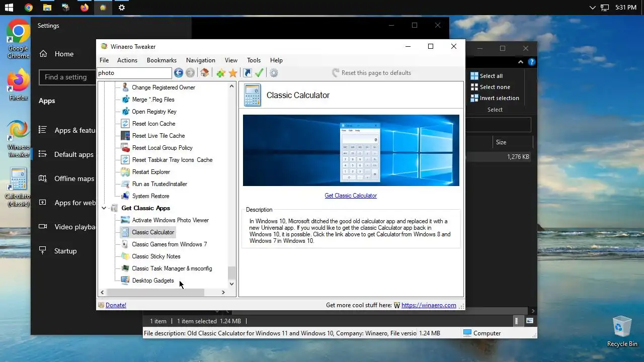Click Get Classic Calculator link
This screenshot has width=644, height=362.
[351, 196]
